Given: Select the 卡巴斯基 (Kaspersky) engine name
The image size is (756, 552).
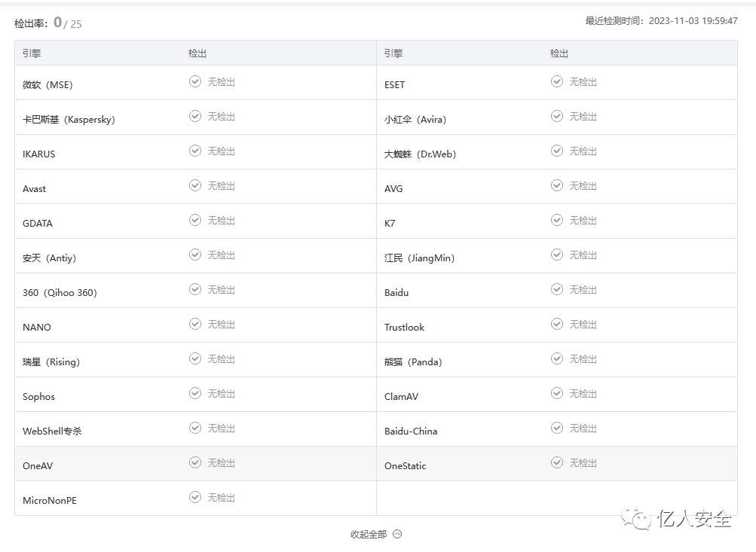Looking at the screenshot, I should point(69,120).
